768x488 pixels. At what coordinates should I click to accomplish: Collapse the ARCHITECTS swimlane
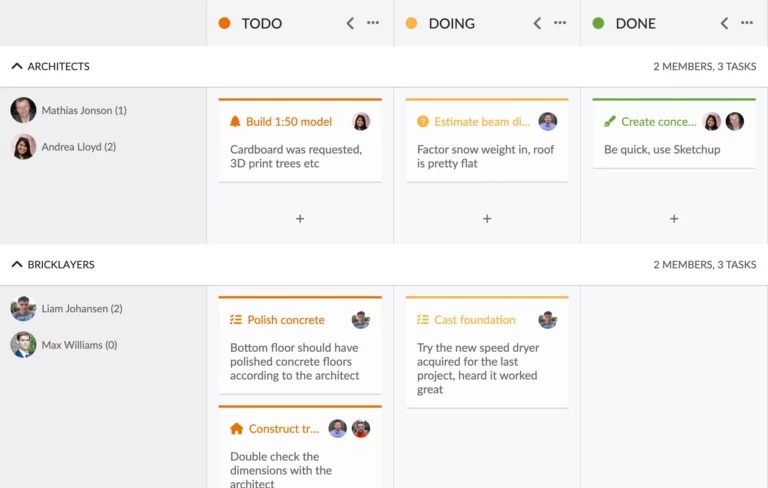pos(16,66)
